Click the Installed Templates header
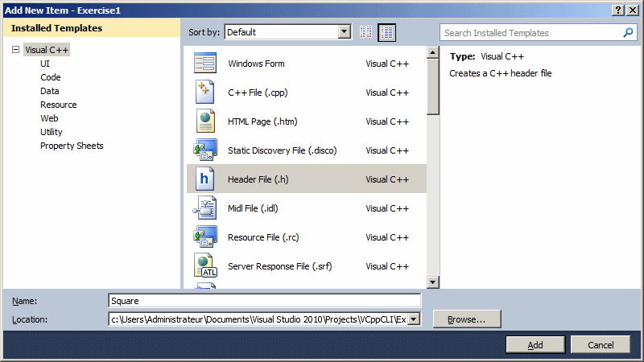The image size is (644, 362). coord(56,28)
